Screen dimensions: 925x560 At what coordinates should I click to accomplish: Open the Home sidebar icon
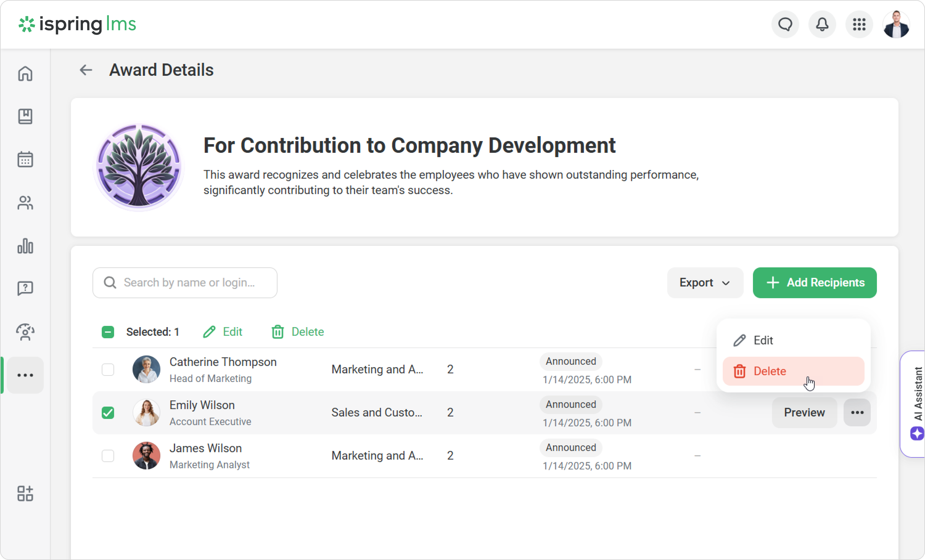pos(25,74)
